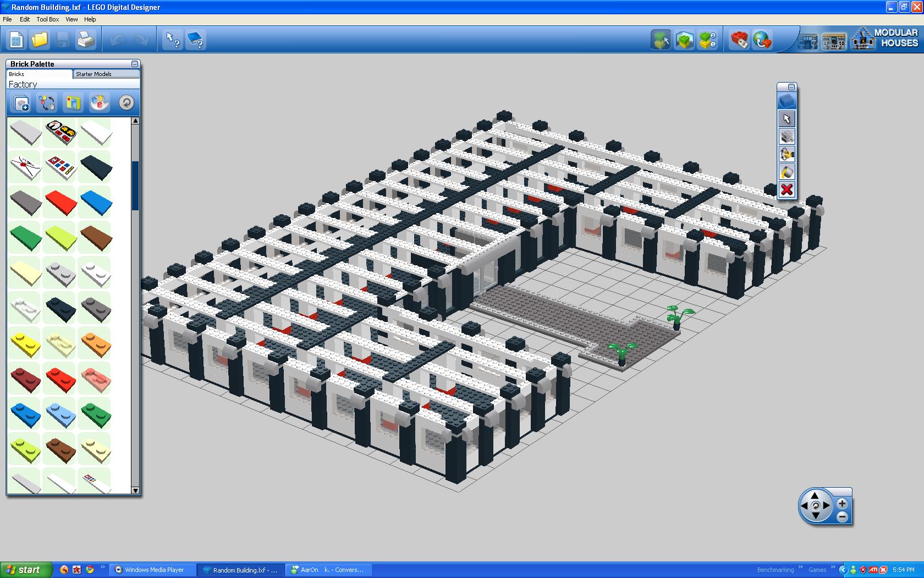Viewport: 924px width, 578px height.
Task: Rotate camera view down
Action: (815, 516)
